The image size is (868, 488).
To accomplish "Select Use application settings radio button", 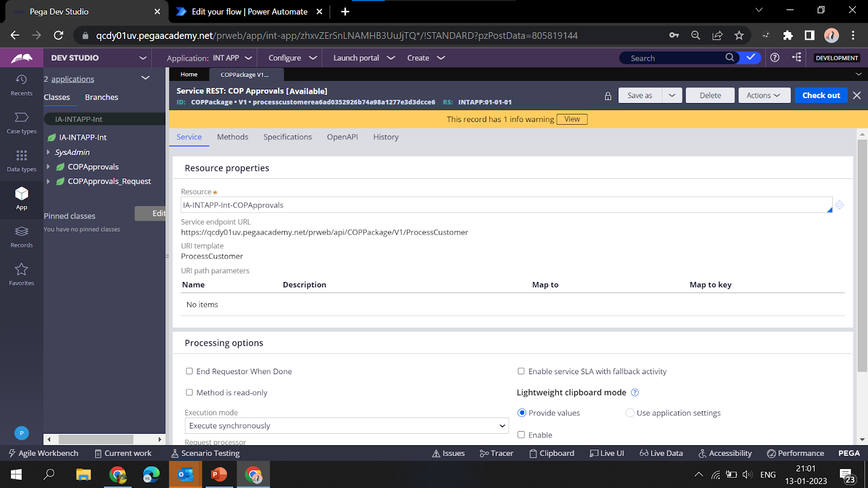I will click(630, 413).
